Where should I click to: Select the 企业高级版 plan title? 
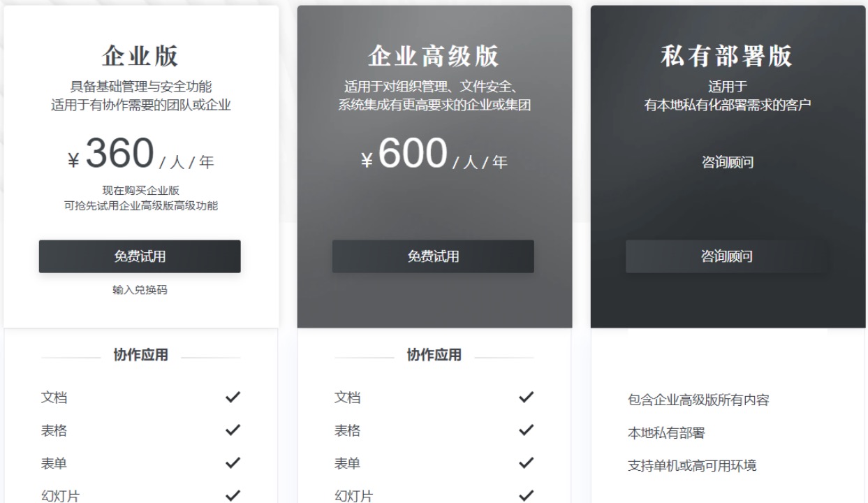(x=434, y=57)
